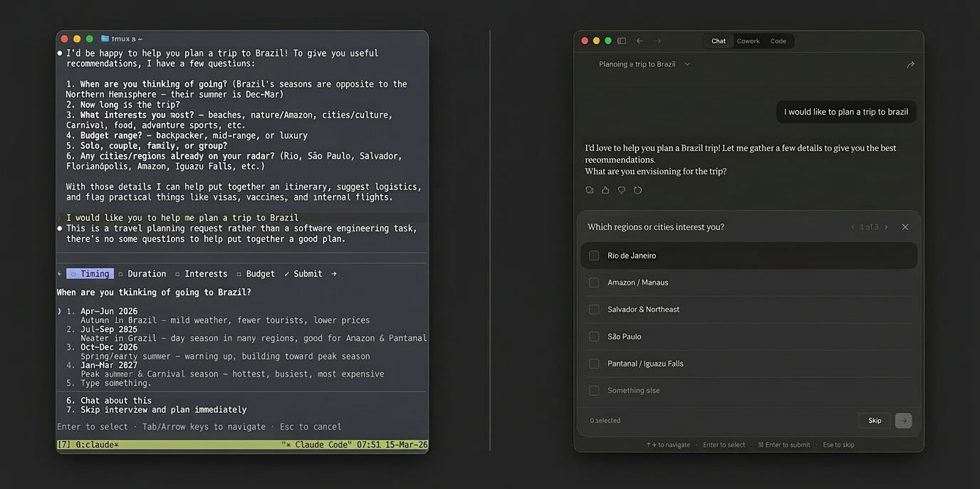
Task: Switch to the Cowork tab
Action: (748, 41)
